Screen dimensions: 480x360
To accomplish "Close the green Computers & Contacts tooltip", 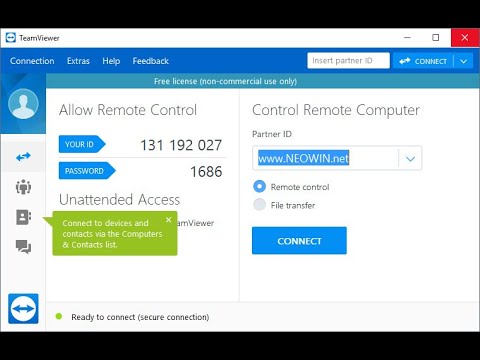I will point(168,219).
